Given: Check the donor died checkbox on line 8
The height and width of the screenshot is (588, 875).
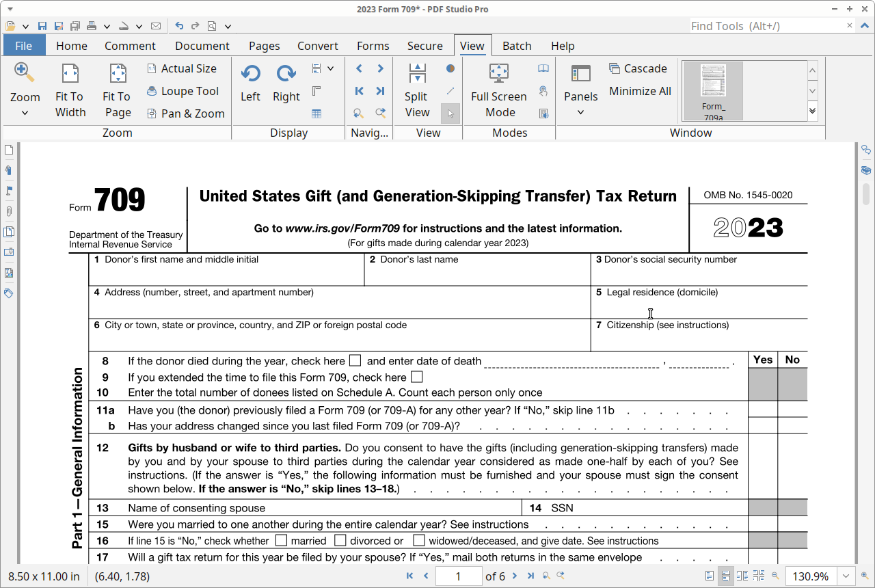Looking at the screenshot, I should coord(355,360).
